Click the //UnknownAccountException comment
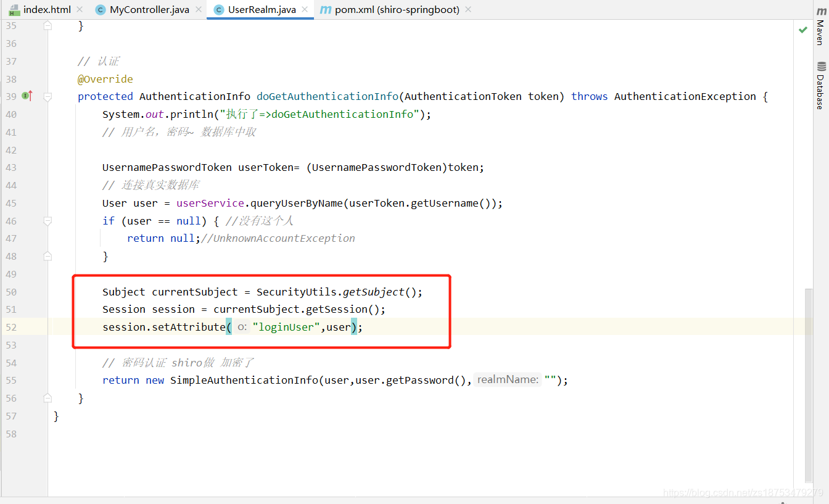 (x=278, y=238)
